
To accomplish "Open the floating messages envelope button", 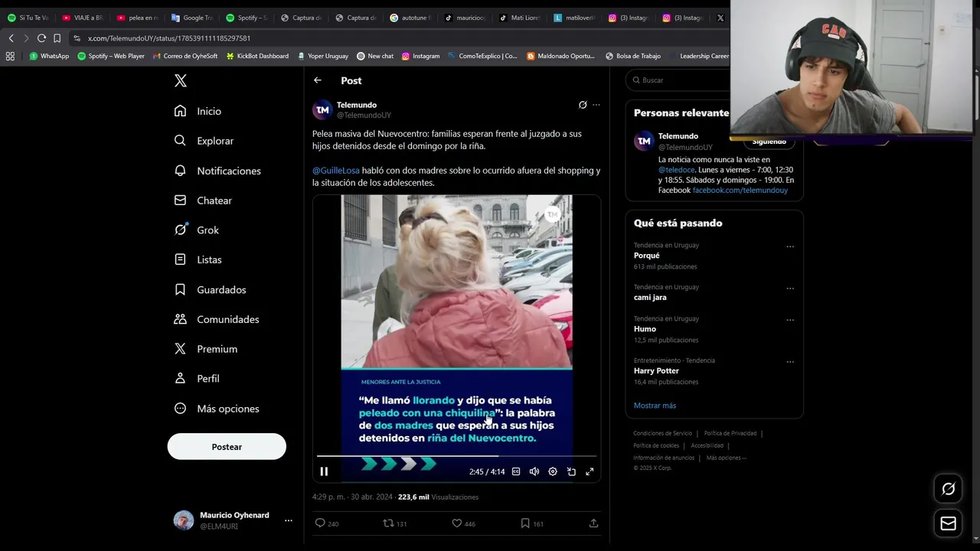I will 949,523.
